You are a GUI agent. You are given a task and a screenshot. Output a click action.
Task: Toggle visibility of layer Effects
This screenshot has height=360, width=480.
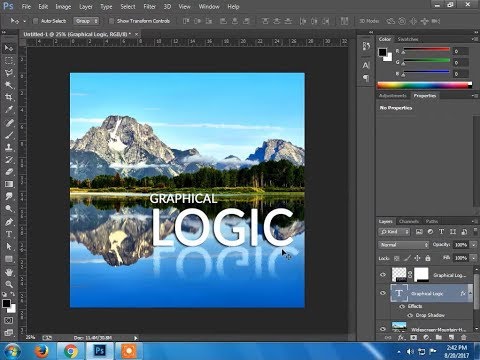(402, 306)
